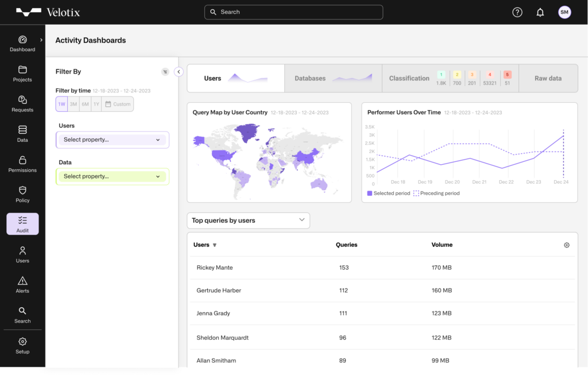Image resolution: width=588 pixels, height=376 pixels.
Task: Click the Performer Users Over Time title
Action: 404,113
